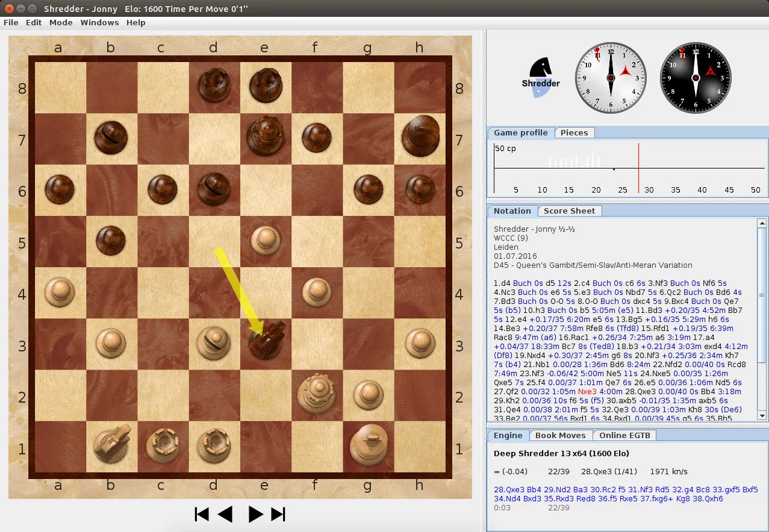This screenshot has height=532, width=769.
Task: Select the black rook on d8
Action: pyautogui.click(x=214, y=85)
